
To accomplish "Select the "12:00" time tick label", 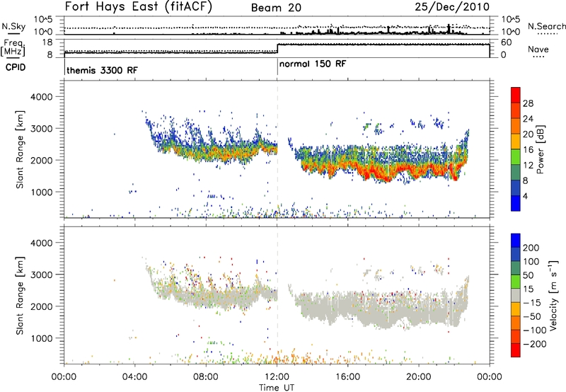I will point(277,377).
